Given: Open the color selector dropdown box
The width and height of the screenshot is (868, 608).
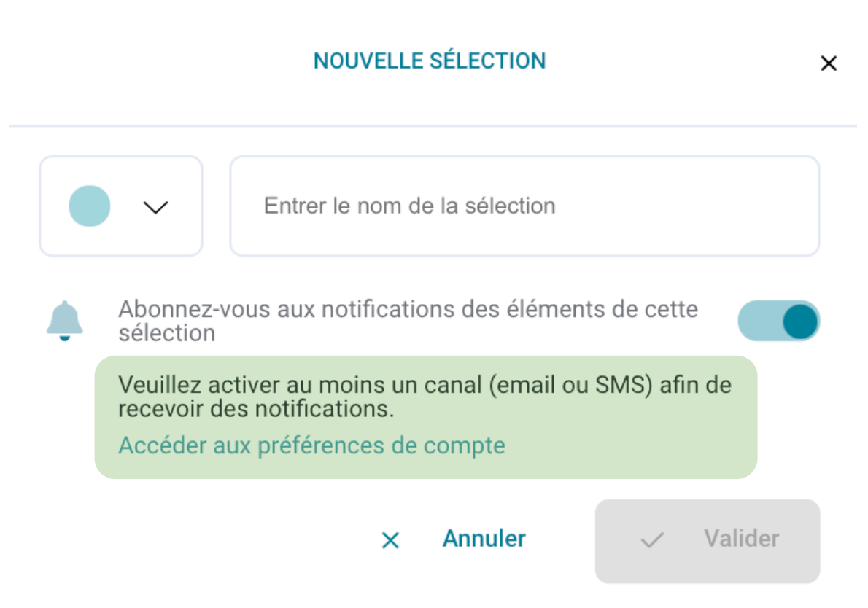Looking at the screenshot, I should click(x=121, y=206).
